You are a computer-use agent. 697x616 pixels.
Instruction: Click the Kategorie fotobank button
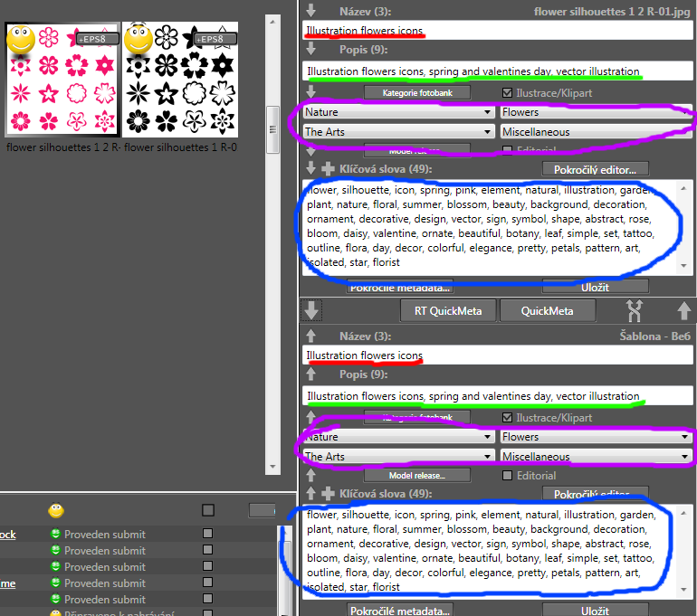click(417, 93)
